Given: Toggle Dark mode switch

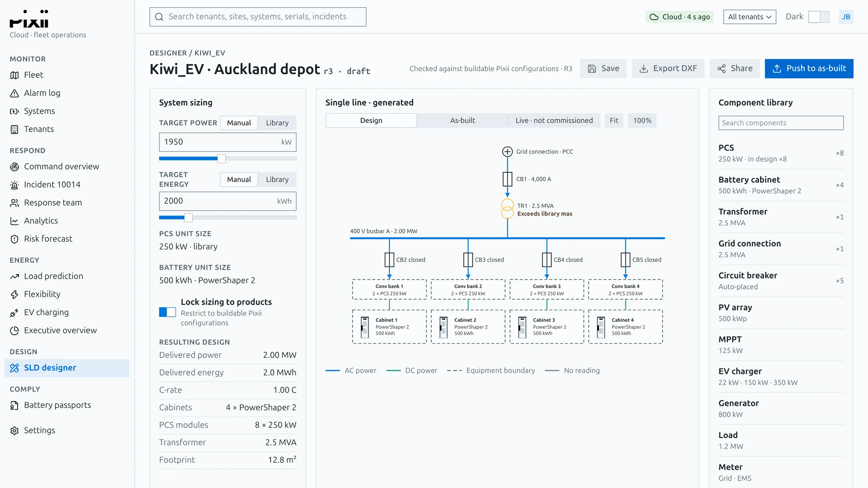Looking at the screenshot, I should (x=819, y=17).
